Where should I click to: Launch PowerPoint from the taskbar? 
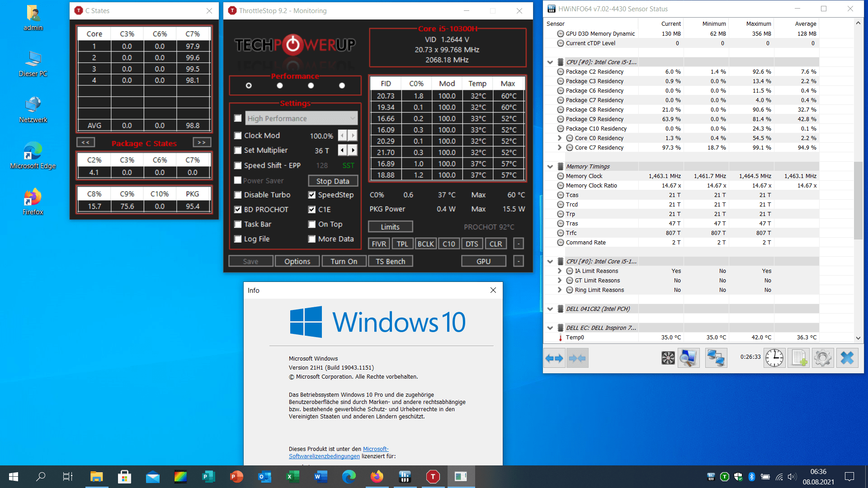point(236,477)
